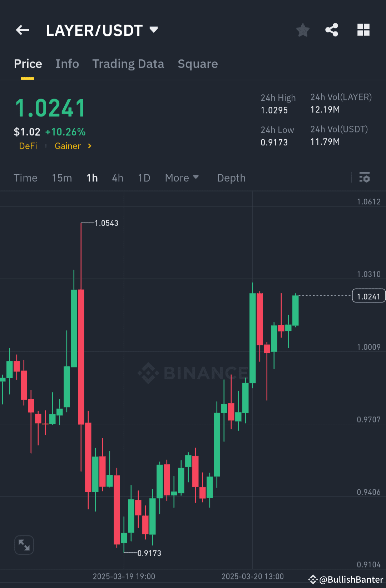
Task: Tap the DeFi category label
Action: [x=28, y=146]
